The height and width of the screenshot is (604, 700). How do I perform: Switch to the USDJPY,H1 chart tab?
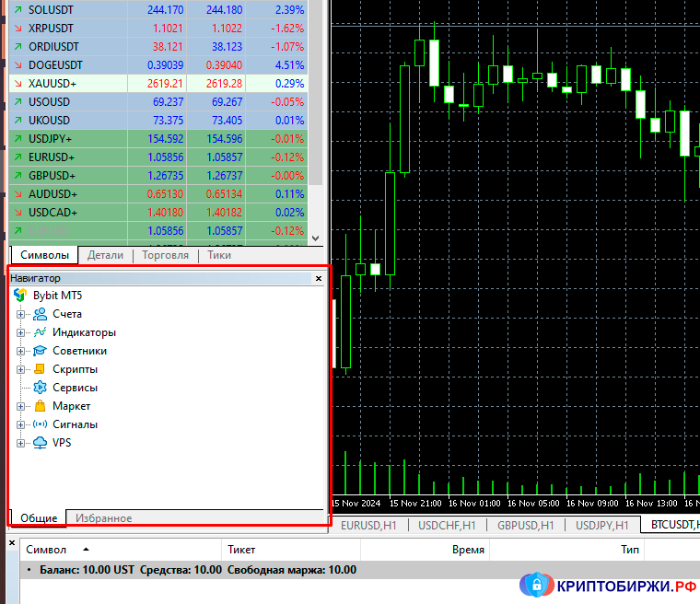pos(601,526)
